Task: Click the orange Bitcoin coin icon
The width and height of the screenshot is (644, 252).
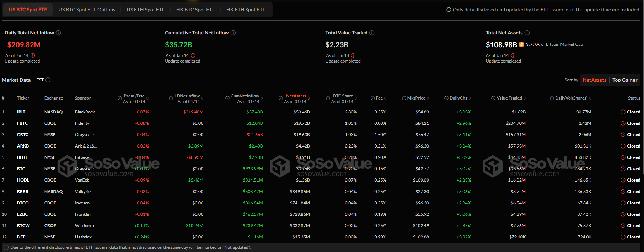Action: (x=521, y=44)
